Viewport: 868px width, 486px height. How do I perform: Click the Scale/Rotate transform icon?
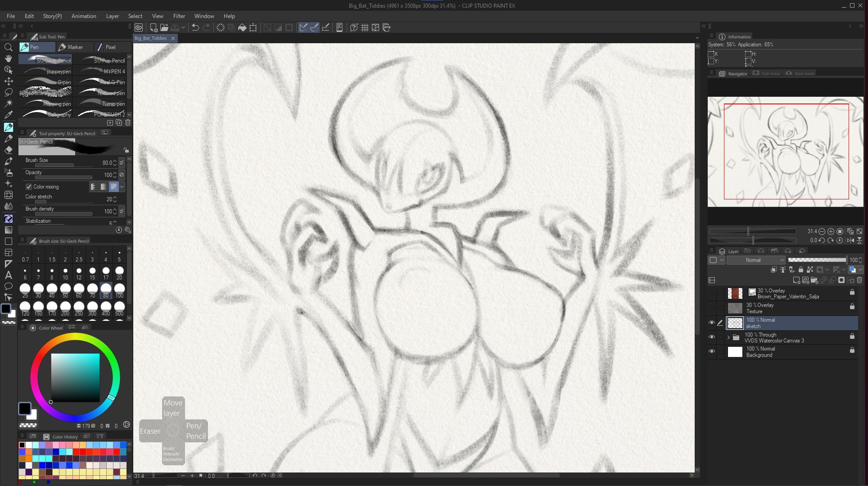(x=253, y=27)
